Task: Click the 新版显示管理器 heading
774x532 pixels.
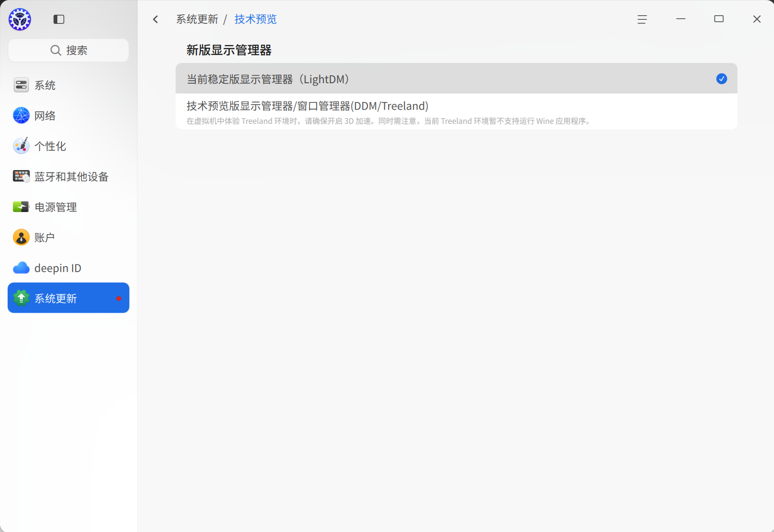Action: 229,50
